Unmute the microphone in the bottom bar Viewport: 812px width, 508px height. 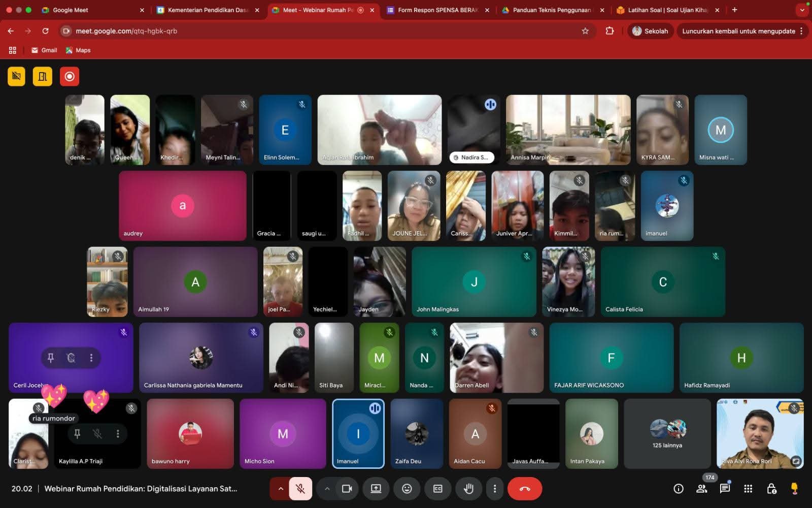[300, 489]
